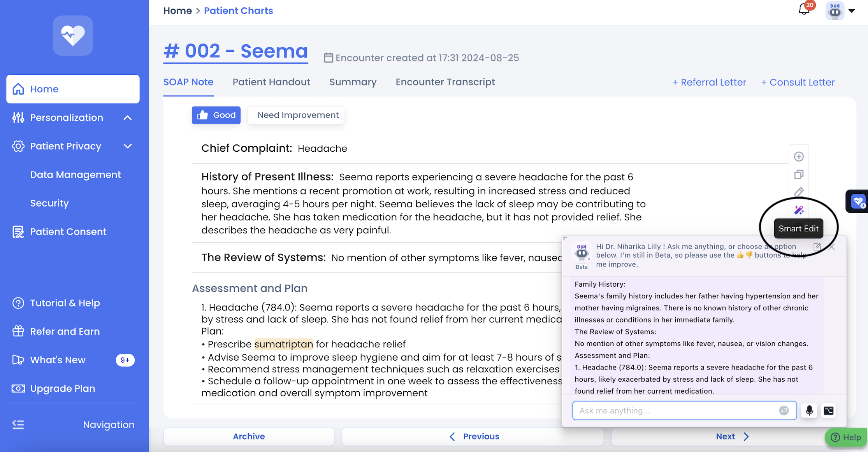
Task: Open the user avatar dropdown arrow
Action: 852,11
